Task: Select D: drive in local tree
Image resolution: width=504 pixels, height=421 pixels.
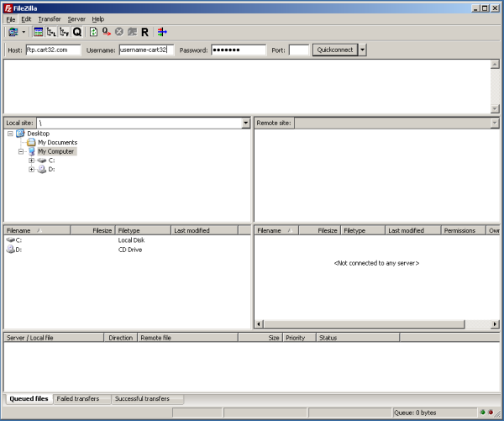Action: pos(51,169)
